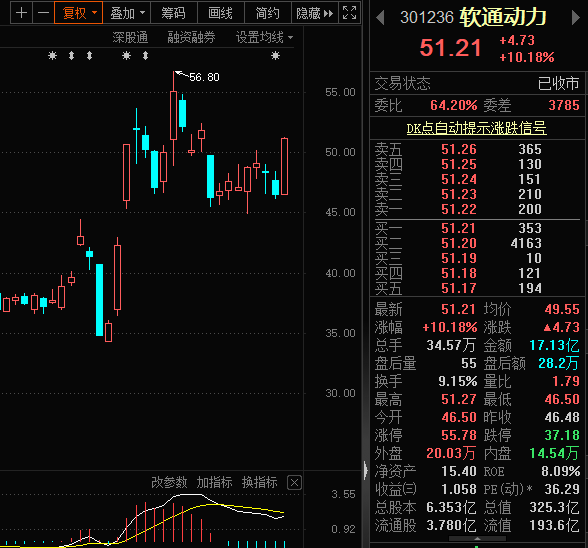Viewport: 588px width, 548px height.
Task: Go to next stock arrow
Action: point(575,18)
